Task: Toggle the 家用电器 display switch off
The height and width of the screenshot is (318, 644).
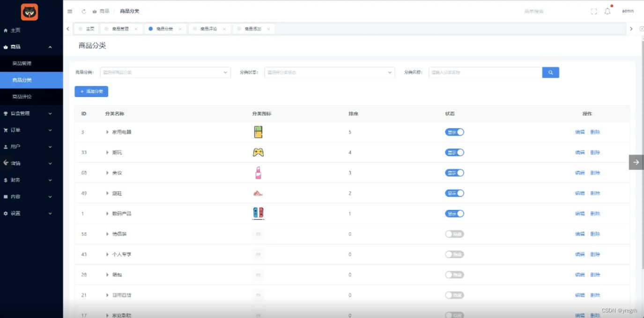Action: pos(454,132)
